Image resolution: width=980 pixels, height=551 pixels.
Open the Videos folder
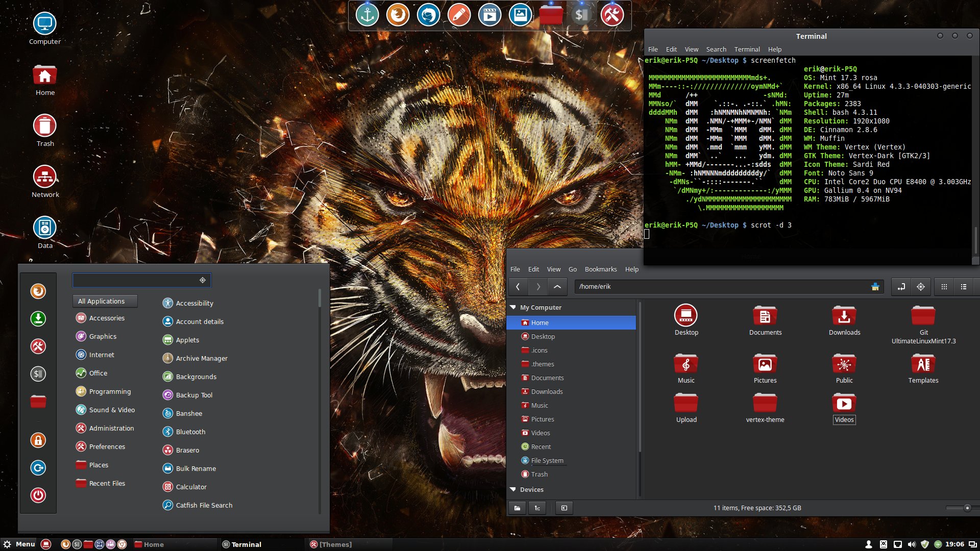pos(844,404)
